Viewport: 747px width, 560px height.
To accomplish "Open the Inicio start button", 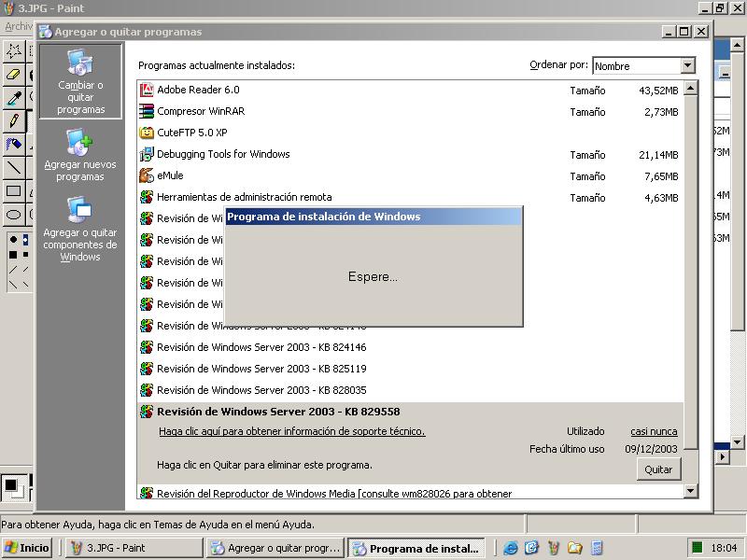I will point(27,548).
